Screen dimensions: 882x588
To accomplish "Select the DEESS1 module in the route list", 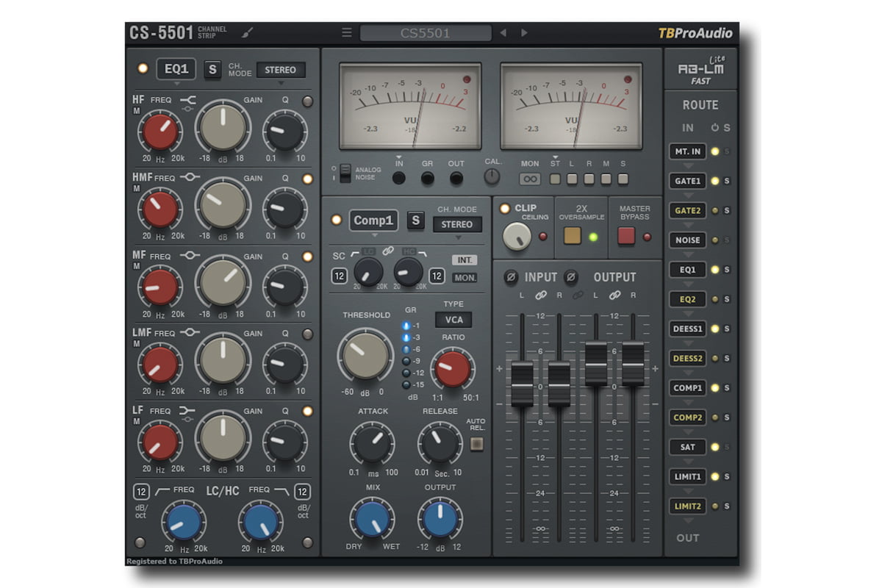I will (x=687, y=329).
